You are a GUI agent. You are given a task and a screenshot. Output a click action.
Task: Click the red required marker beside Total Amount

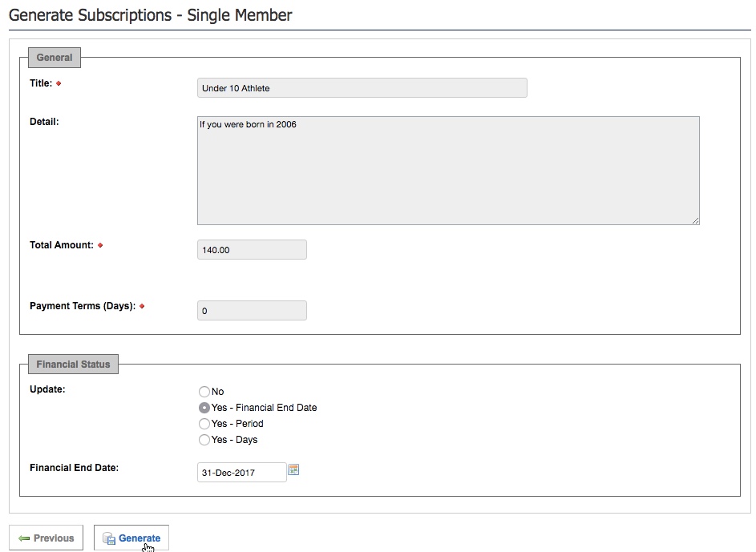[100, 245]
